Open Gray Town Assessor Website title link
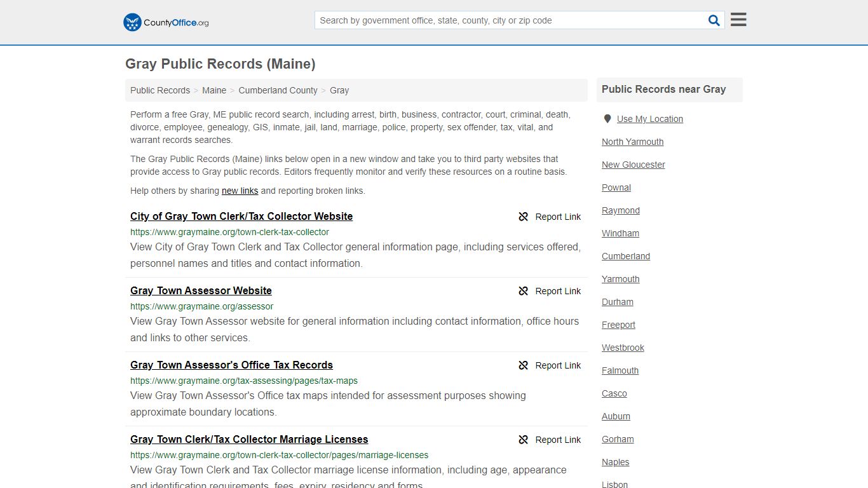The height and width of the screenshot is (488, 868). [x=201, y=290]
